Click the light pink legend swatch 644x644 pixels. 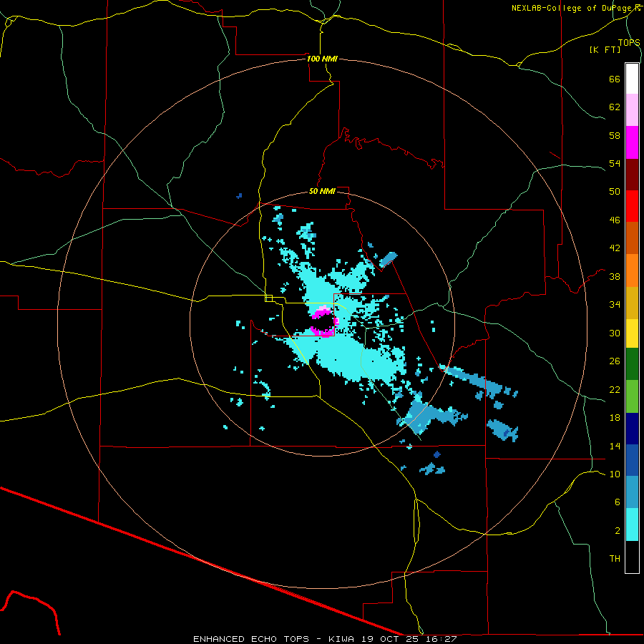click(632, 110)
